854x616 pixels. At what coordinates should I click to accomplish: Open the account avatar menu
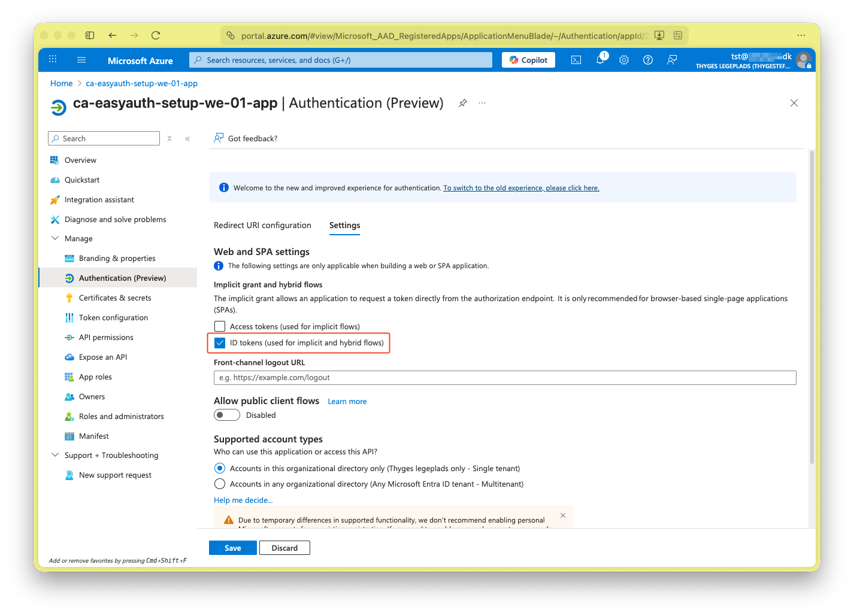[x=804, y=60]
